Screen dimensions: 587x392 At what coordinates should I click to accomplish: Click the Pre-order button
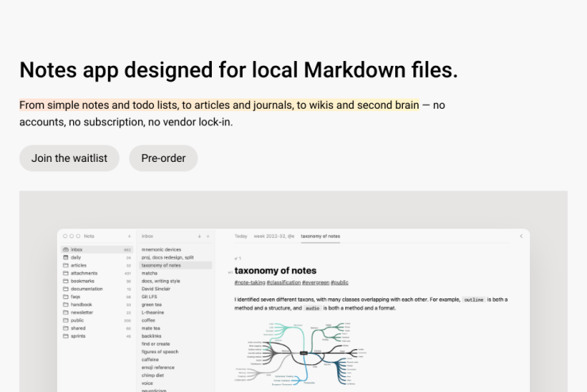(163, 159)
